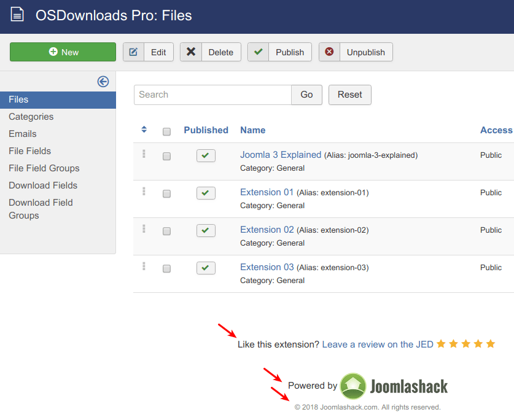Click the document icon beside OSDownloads Pro title
This screenshot has width=514, height=420.
point(17,14)
